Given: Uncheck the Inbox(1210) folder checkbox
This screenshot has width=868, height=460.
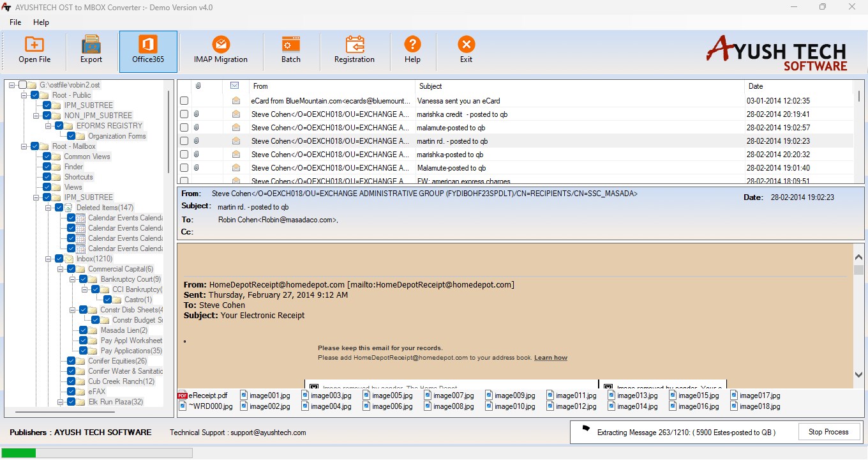Looking at the screenshot, I should coord(59,259).
